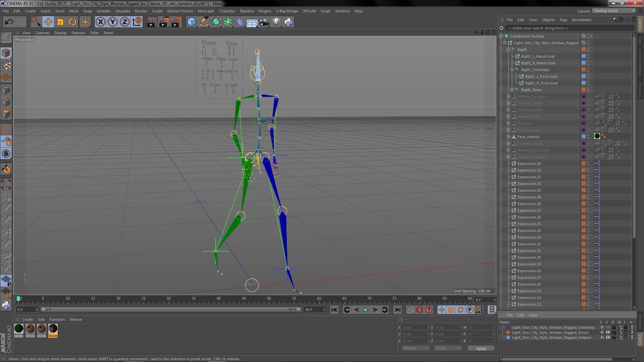Open Edit Render Settings
The width and height of the screenshot is (644, 362).
(176, 22)
